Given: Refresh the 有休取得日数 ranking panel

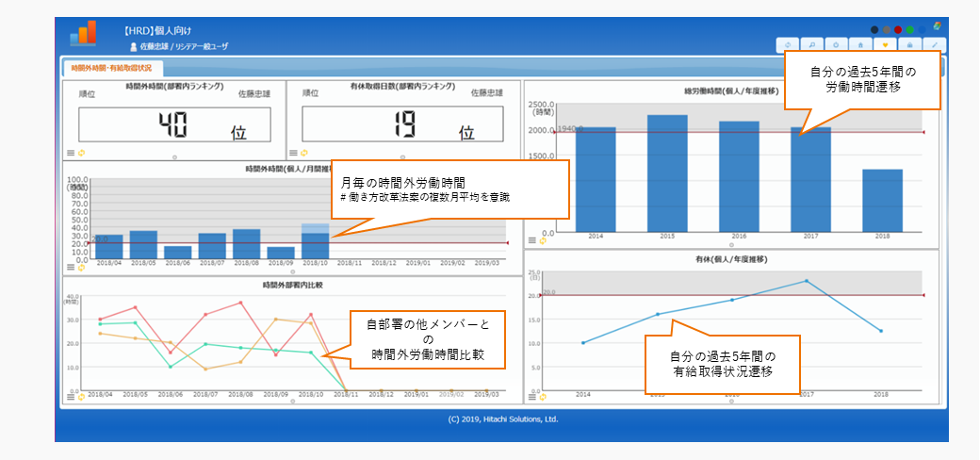Looking at the screenshot, I should click(303, 153).
